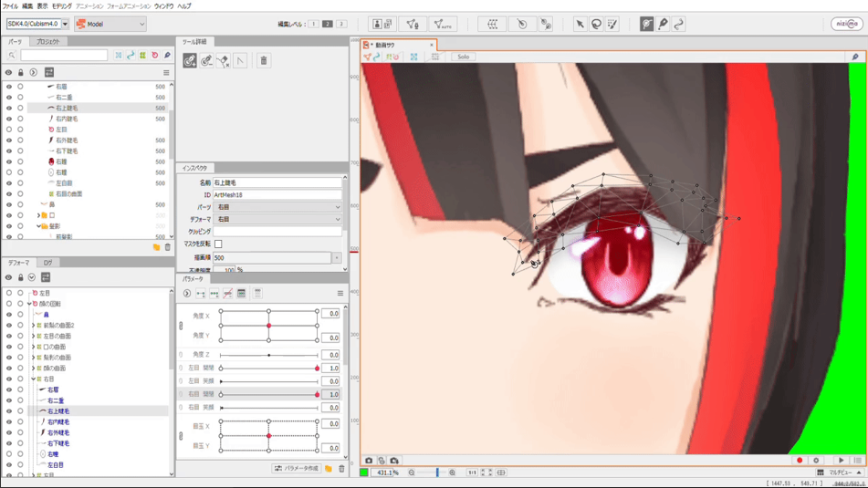Viewport: 868px width, 488px height.
Task: Click the automatic mesh generator AUTO icon
Action: coord(443,24)
